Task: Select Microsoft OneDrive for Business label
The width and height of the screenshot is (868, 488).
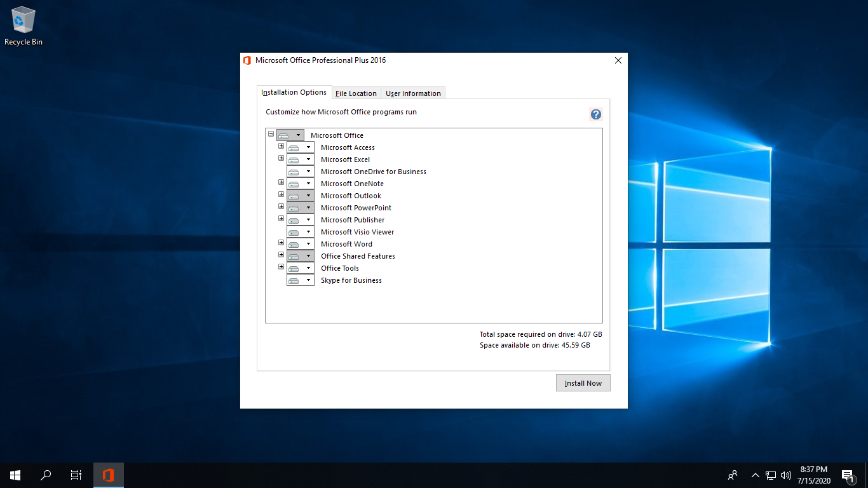Action: tap(374, 172)
